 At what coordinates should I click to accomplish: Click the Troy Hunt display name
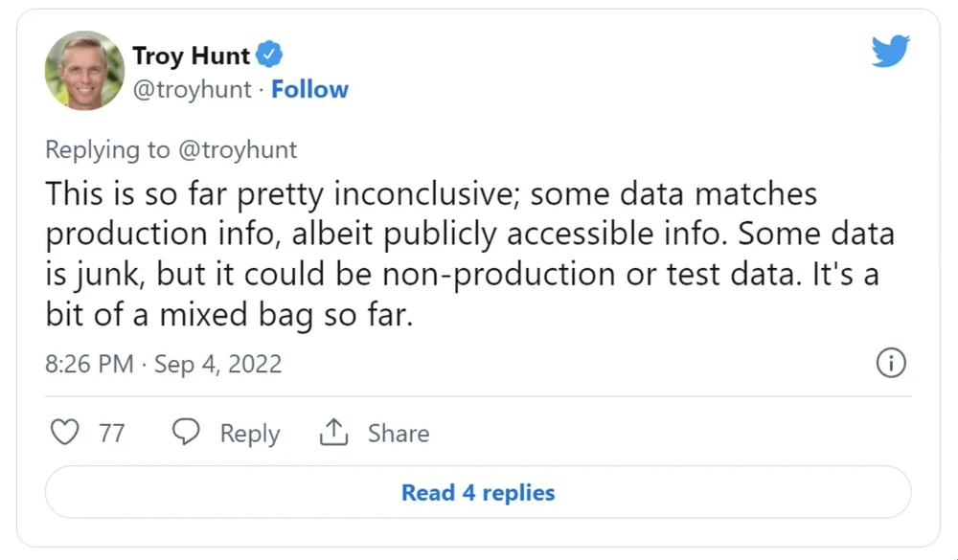pos(192,56)
